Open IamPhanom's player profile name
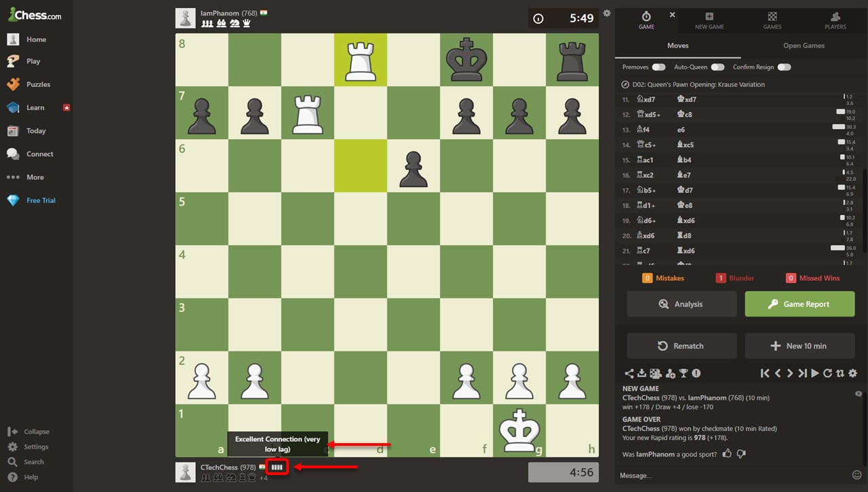The height and width of the screenshot is (492, 868). tap(220, 13)
